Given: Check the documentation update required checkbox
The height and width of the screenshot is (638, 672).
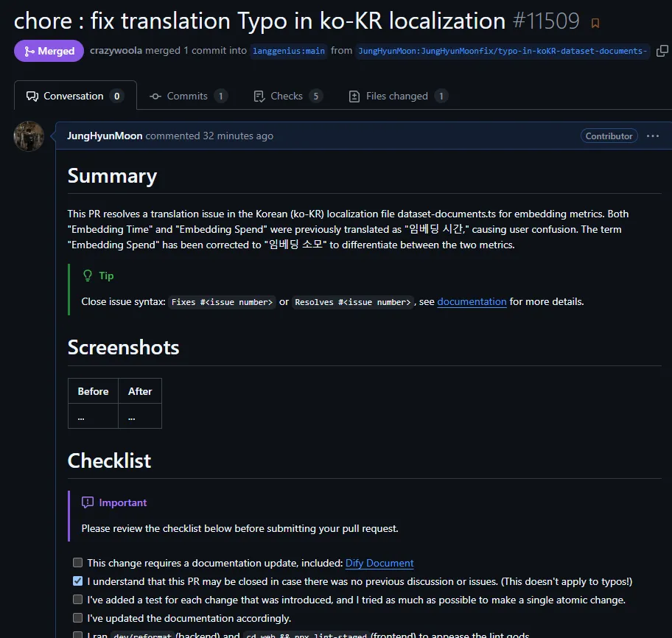Looking at the screenshot, I should point(77,563).
